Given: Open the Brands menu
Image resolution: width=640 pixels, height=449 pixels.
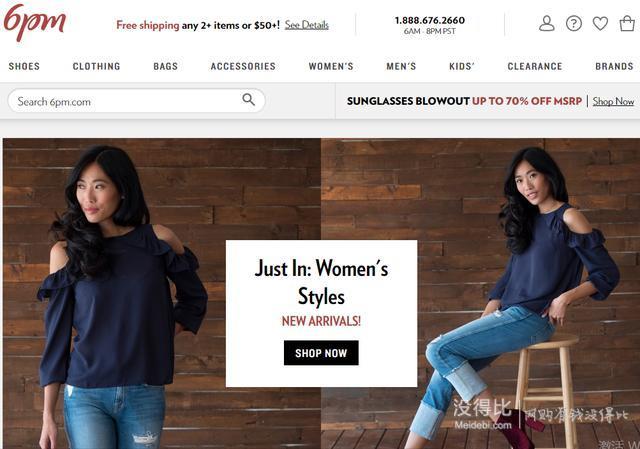Looking at the screenshot, I should click(614, 66).
